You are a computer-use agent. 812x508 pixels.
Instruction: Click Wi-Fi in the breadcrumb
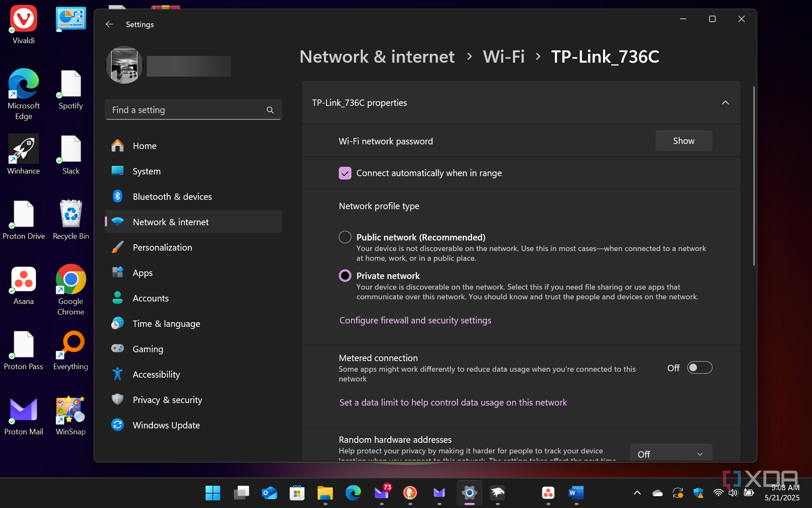504,57
